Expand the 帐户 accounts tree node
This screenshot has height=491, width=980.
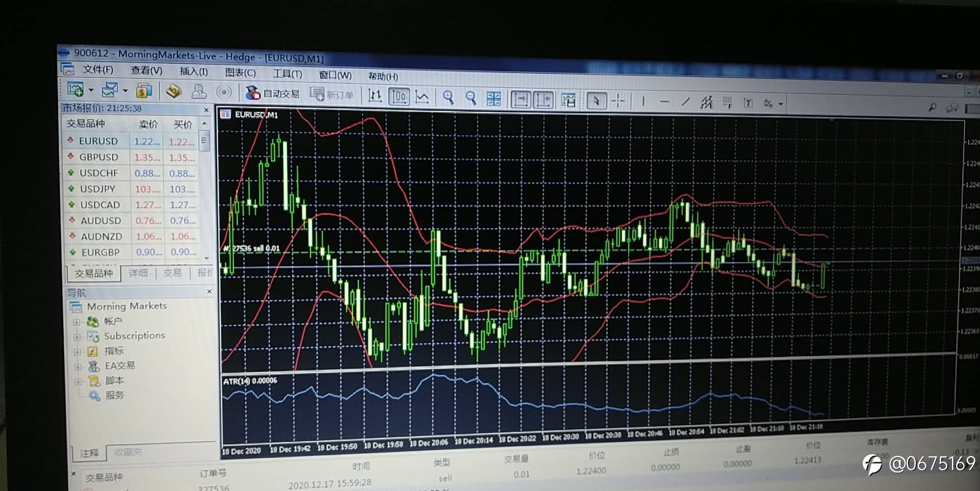[x=77, y=322]
